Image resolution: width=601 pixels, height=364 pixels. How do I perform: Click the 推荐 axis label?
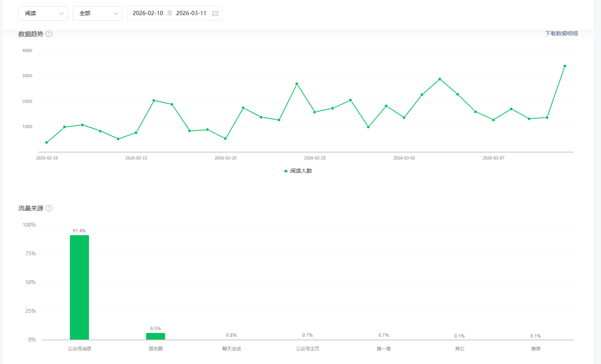(535, 349)
